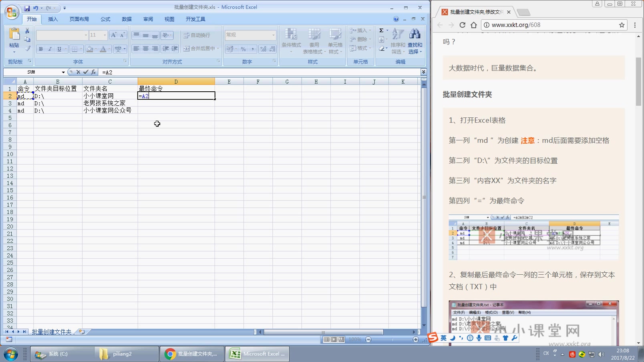Click Chrome's home icon
644x362 pixels.
point(474,25)
